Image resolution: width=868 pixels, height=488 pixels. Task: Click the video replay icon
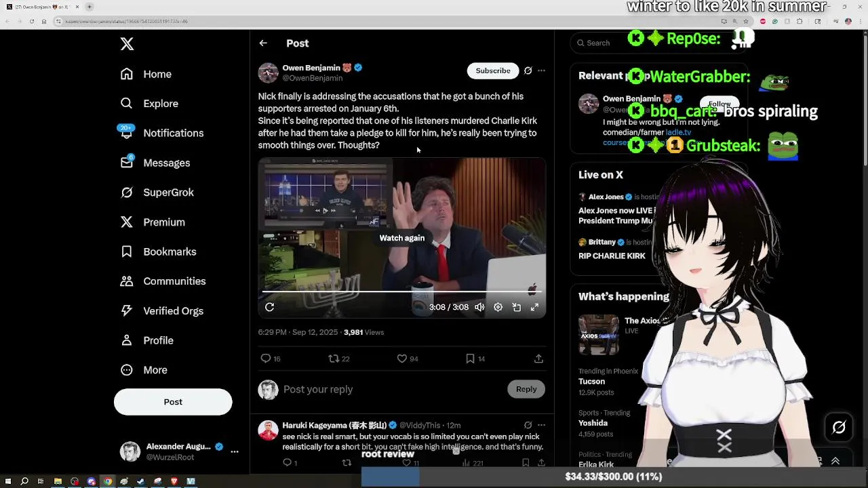click(269, 307)
